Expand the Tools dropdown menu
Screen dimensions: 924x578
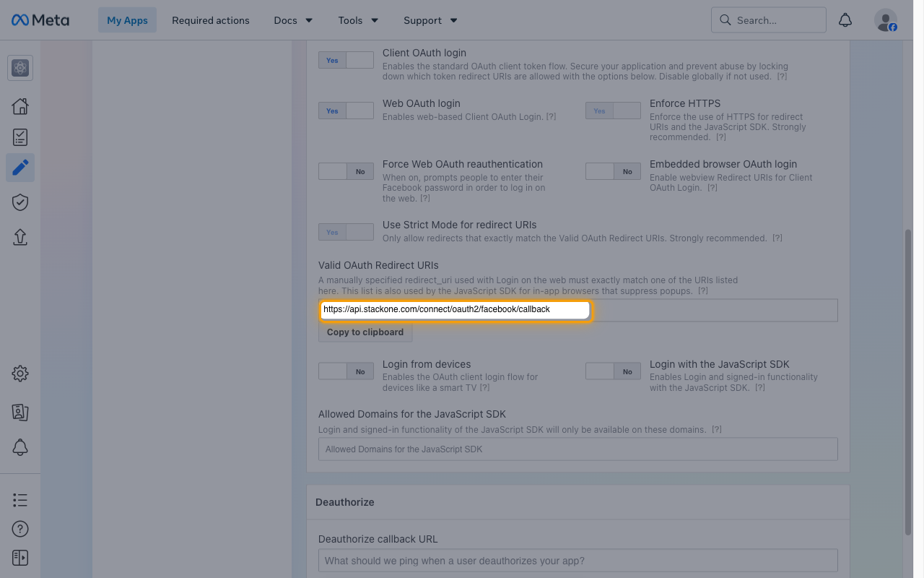tap(358, 20)
